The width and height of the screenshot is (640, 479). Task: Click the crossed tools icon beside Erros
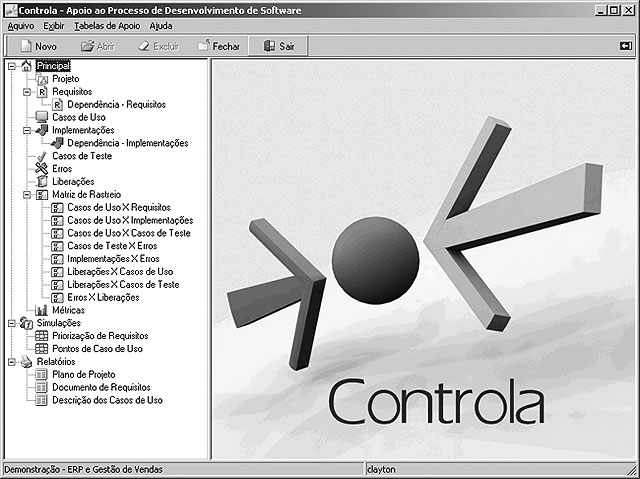click(x=42, y=169)
